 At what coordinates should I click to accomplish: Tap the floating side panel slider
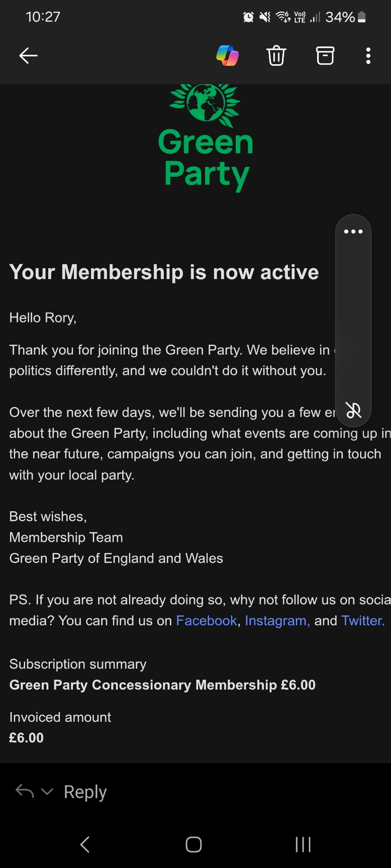pyautogui.click(x=353, y=321)
